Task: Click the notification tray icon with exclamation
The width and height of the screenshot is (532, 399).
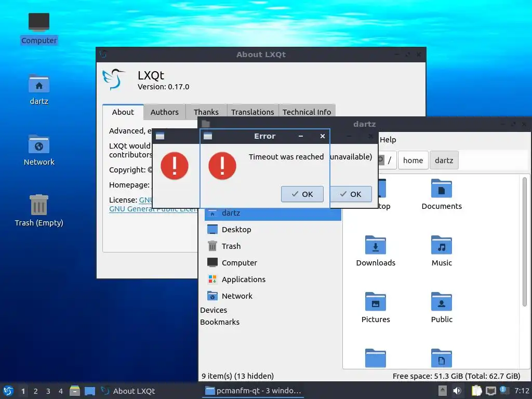Action: [504, 390]
